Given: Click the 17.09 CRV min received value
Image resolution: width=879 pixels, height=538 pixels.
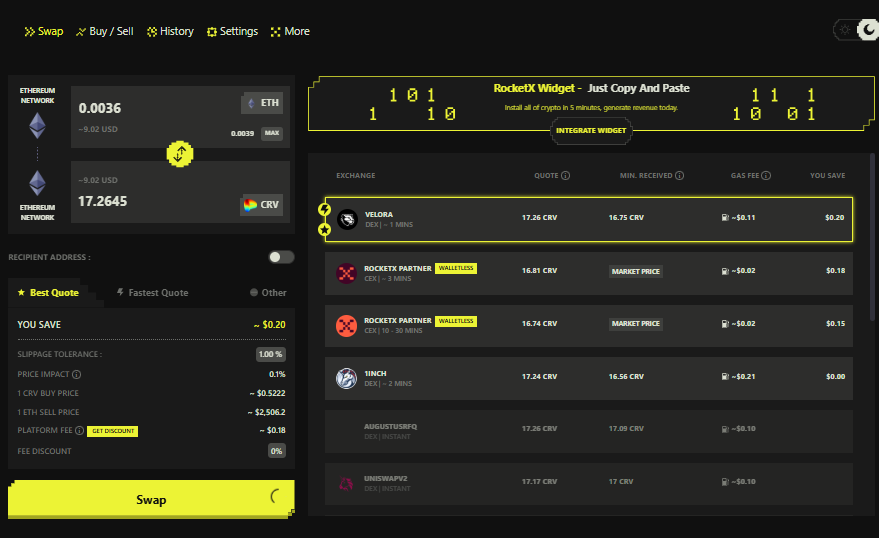Looking at the screenshot, I should 626,429.
